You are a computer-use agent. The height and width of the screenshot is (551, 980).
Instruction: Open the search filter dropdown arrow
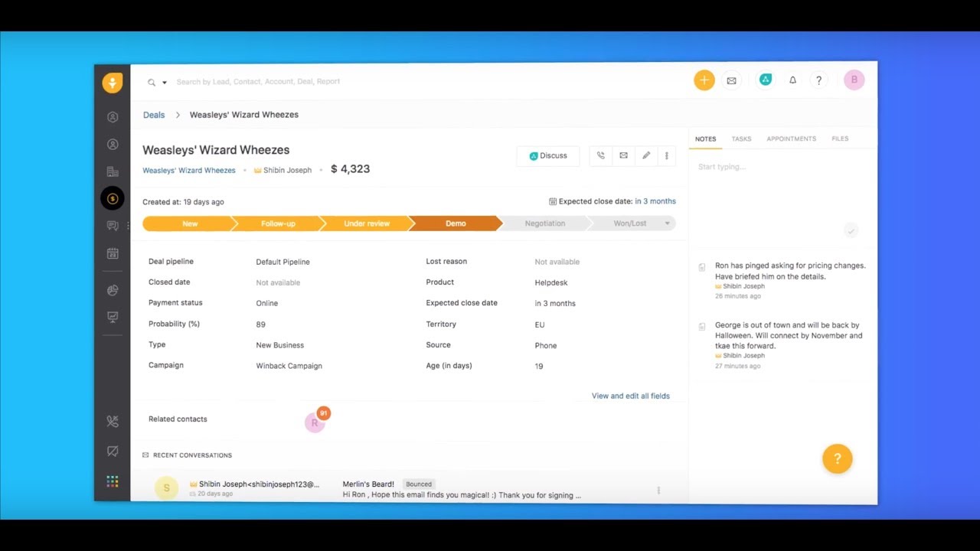pos(164,83)
